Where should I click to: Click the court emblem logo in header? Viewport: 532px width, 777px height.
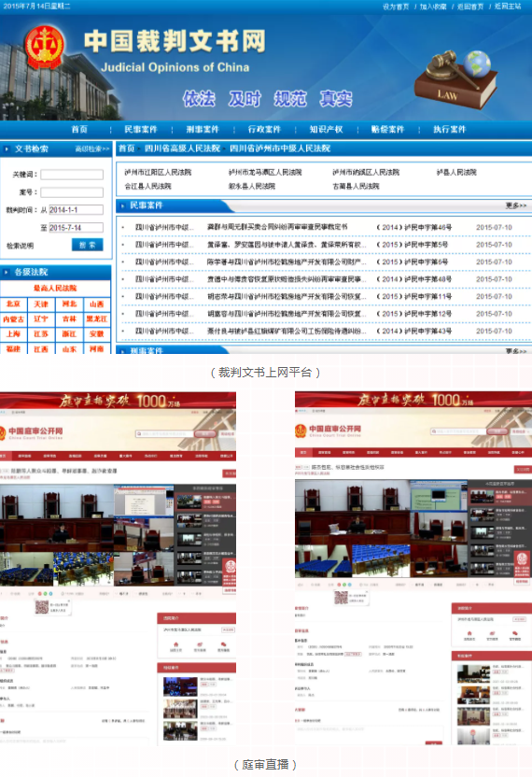point(44,48)
